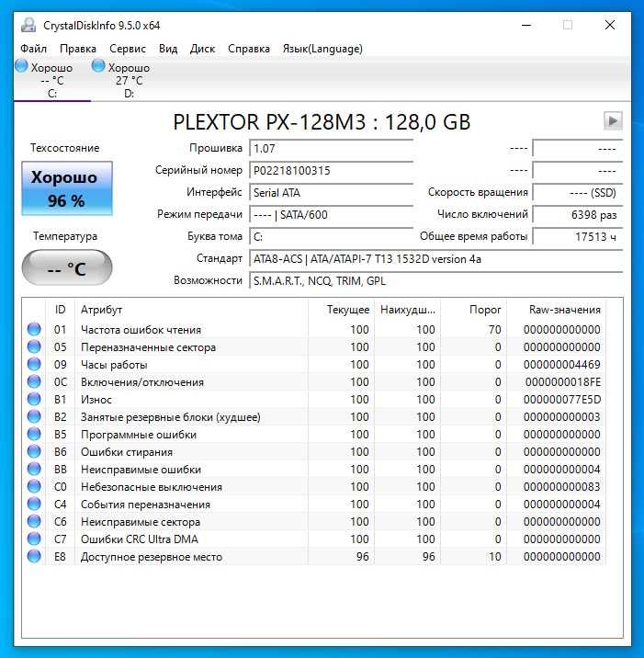Click the firmware field showing 1.07
Screen dimensions: 644x658
(x=332, y=149)
